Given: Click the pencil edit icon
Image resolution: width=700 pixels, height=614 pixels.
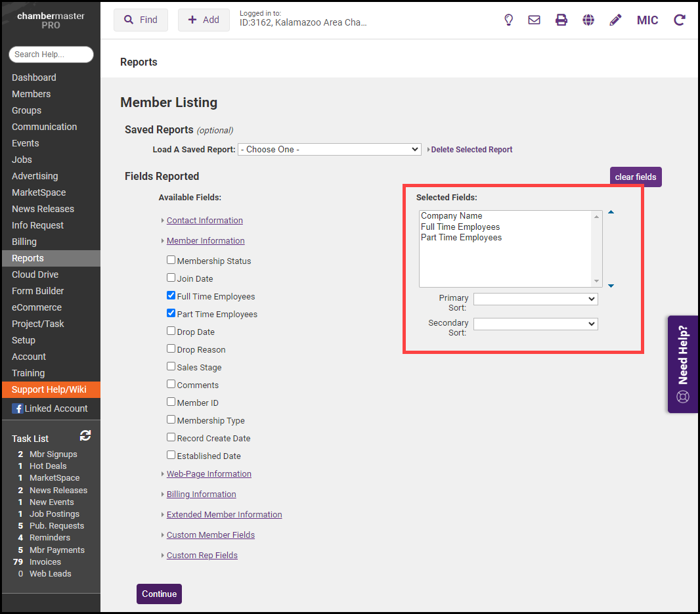Looking at the screenshot, I should click(x=615, y=20).
